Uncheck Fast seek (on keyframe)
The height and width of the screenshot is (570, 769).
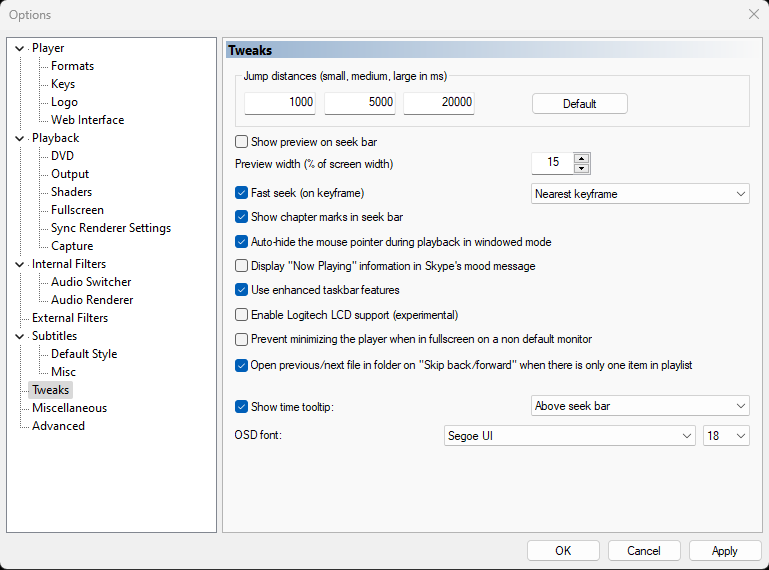[241, 193]
